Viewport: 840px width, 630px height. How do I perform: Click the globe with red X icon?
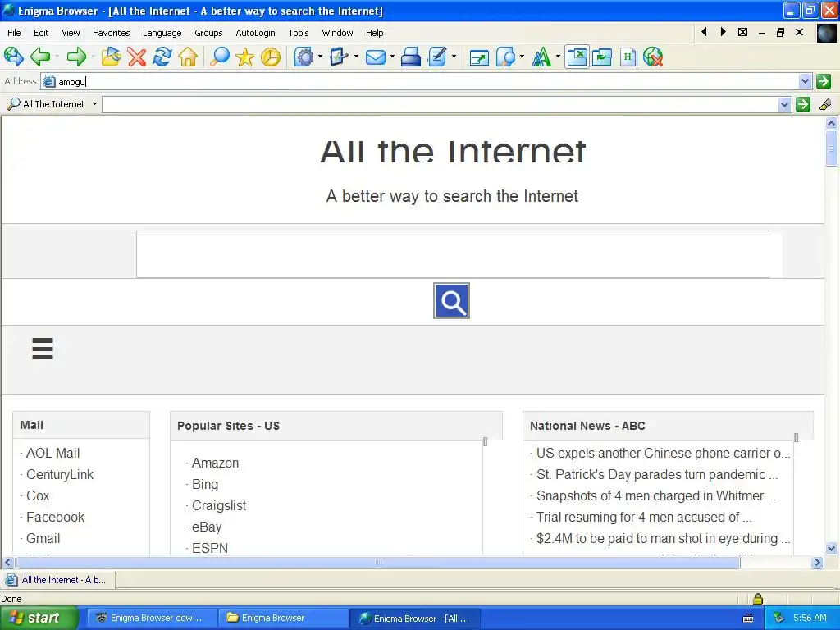pyautogui.click(x=653, y=57)
